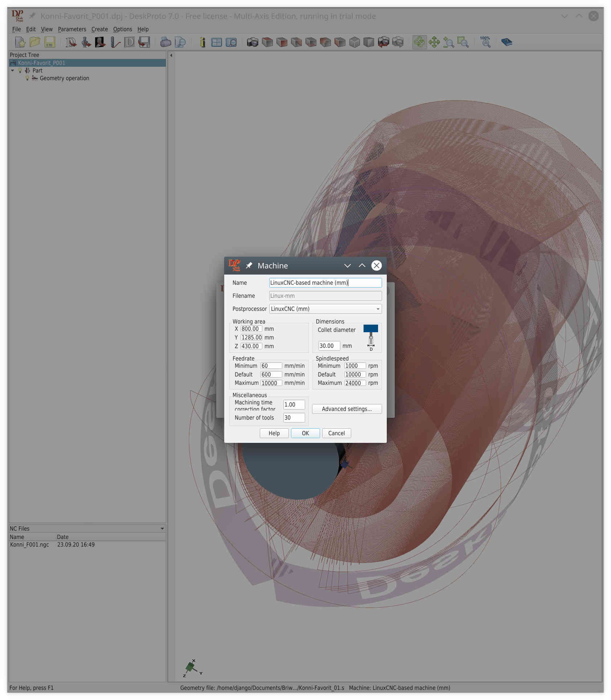Screen dimensions: 611x700
Task: Click Cancel in Machine dialog
Action: [336, 433]
